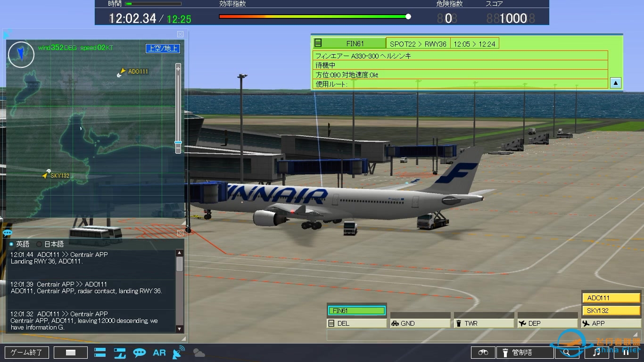Click the magnifier zoom button
The image size is (644, 362).
(567, 352)
